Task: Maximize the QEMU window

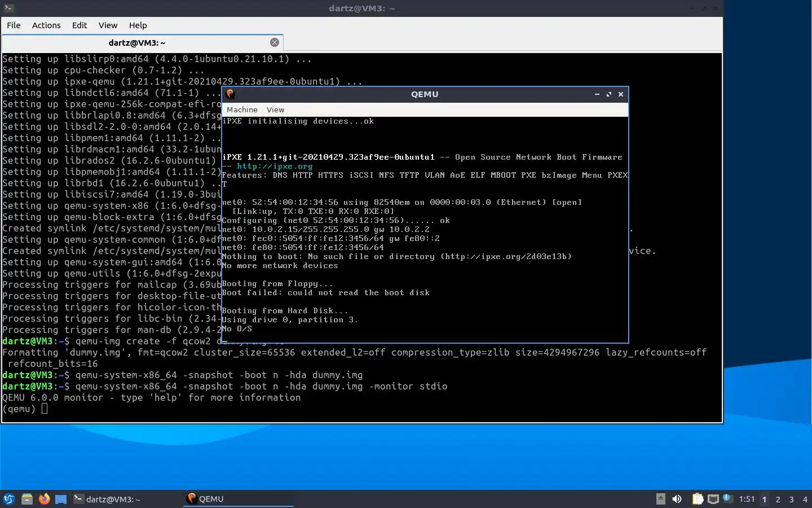Action: point(609,94)
